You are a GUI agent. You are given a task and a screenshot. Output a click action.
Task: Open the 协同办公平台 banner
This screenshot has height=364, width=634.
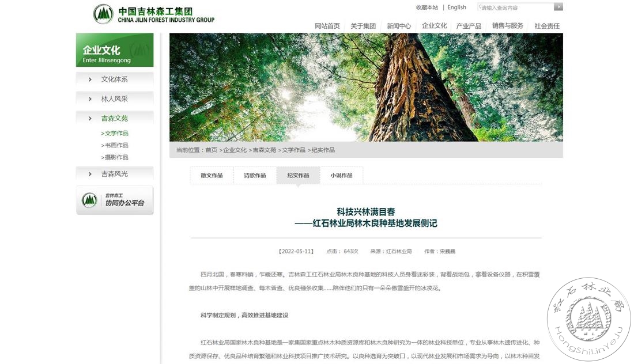click(115, 200)
